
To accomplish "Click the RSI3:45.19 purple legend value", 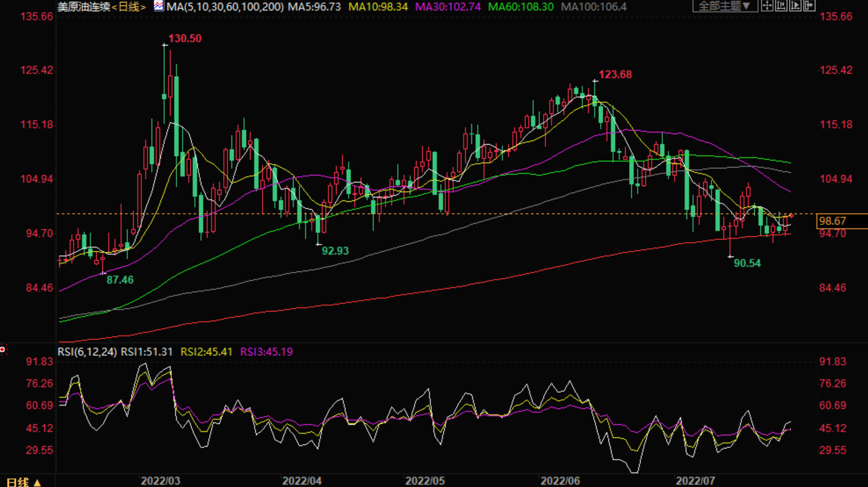I will (266, 352).
